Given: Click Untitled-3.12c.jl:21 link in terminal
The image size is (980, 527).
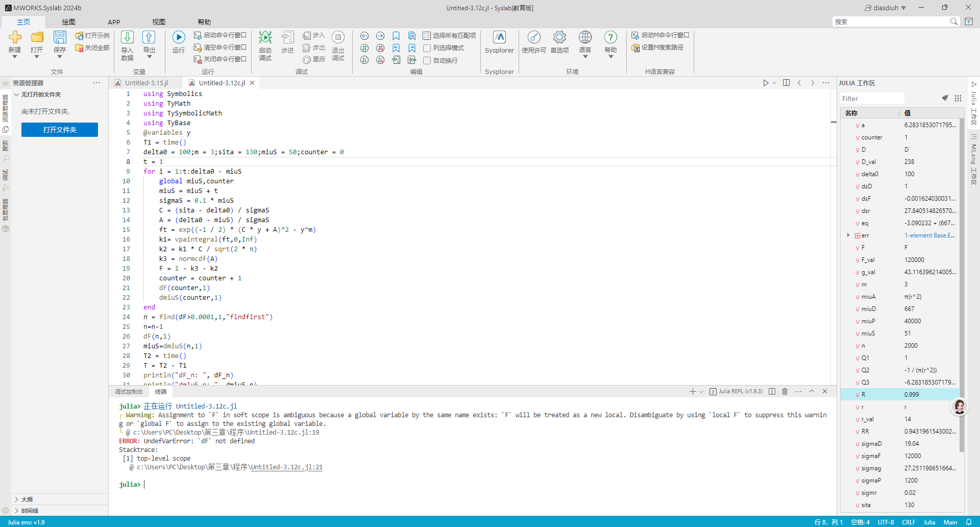Looking at the screenshot, I should tap(286, 467).
